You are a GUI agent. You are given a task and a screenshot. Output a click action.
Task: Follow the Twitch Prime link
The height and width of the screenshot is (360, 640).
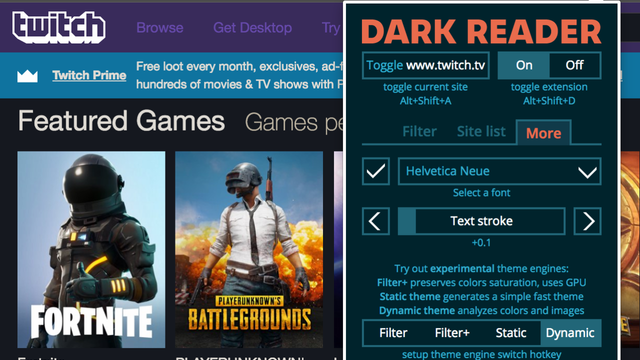(89, 76)
